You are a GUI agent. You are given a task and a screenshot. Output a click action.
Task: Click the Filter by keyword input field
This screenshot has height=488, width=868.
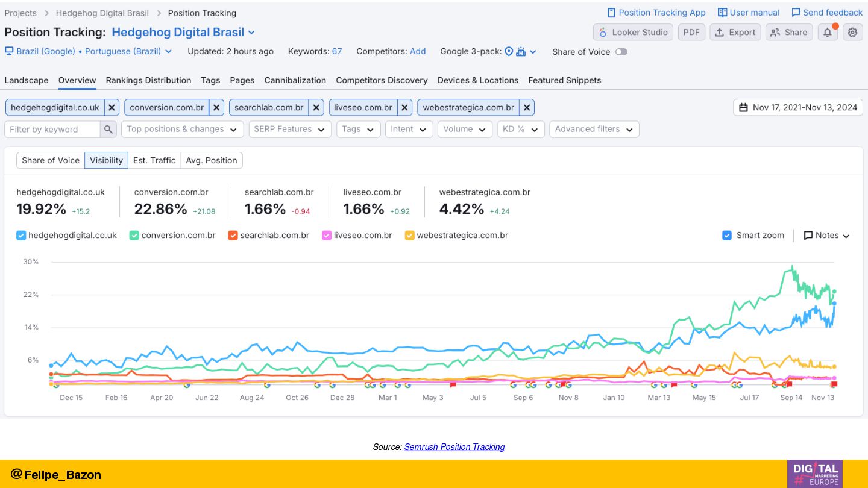(x=52, y=129)
